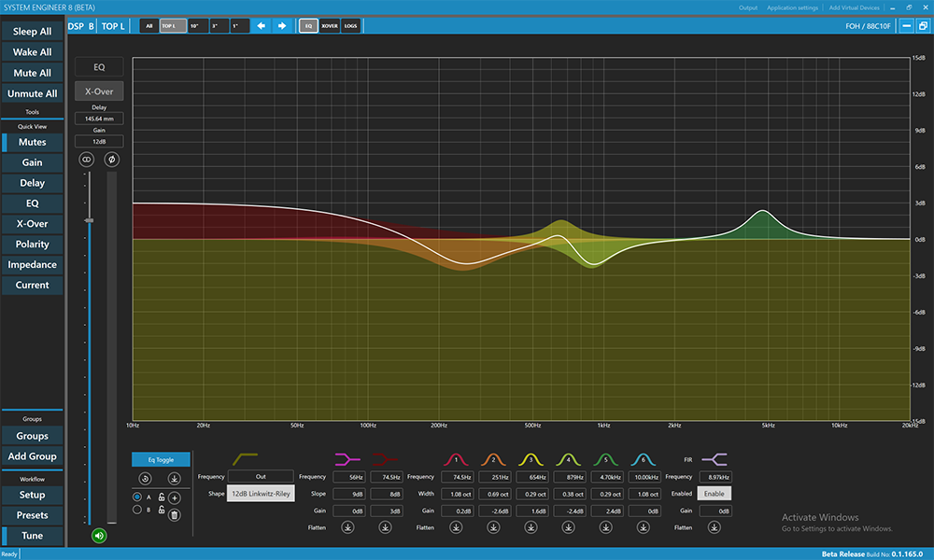Switch to the XOVER tab

[329, 26]
